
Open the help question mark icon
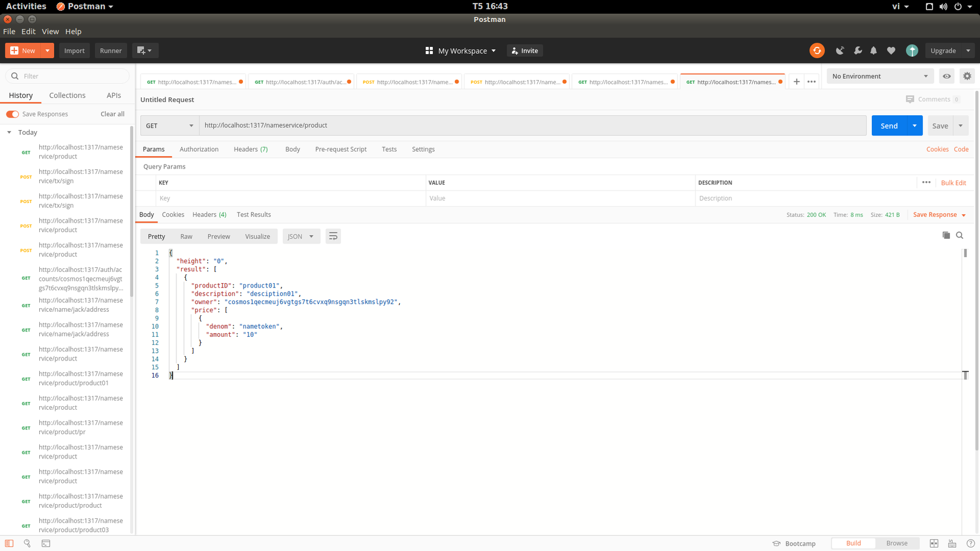tap(970, 543)
